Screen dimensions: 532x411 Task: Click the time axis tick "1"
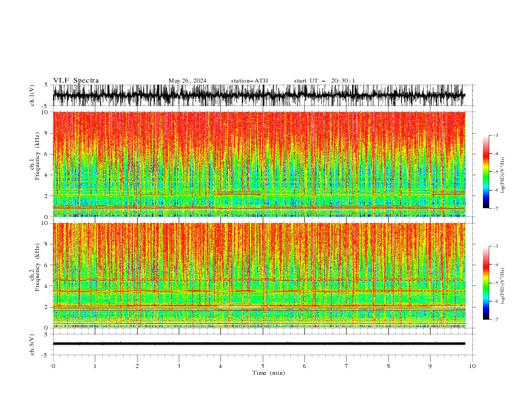tap(95, 366)
